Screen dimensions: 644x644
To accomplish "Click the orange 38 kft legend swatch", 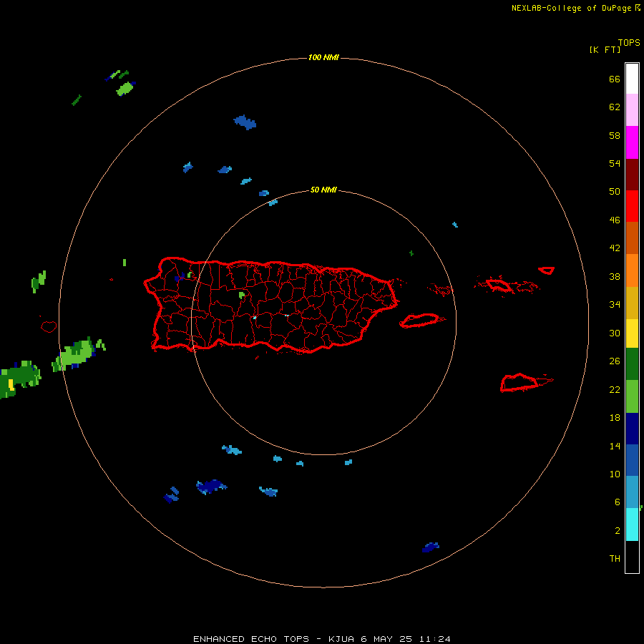I will click(632, 270).
